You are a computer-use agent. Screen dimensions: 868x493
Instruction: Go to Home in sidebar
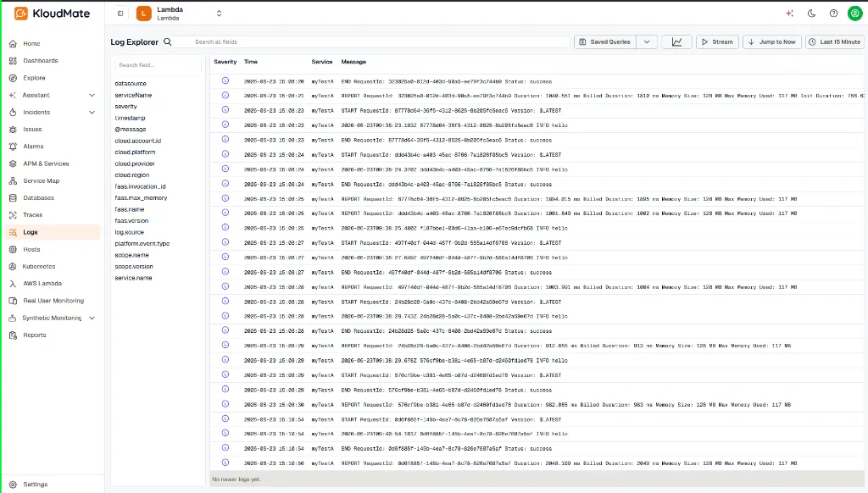[31, 44]
